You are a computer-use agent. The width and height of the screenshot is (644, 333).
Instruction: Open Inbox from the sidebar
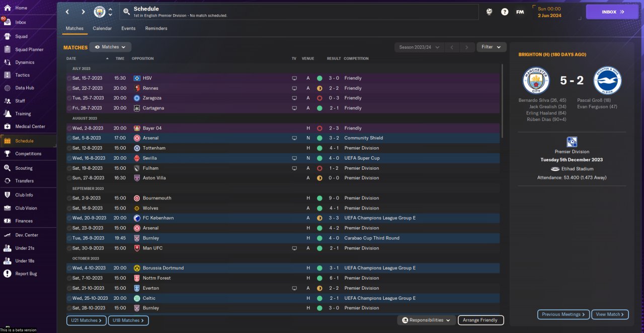click(21, 22)
